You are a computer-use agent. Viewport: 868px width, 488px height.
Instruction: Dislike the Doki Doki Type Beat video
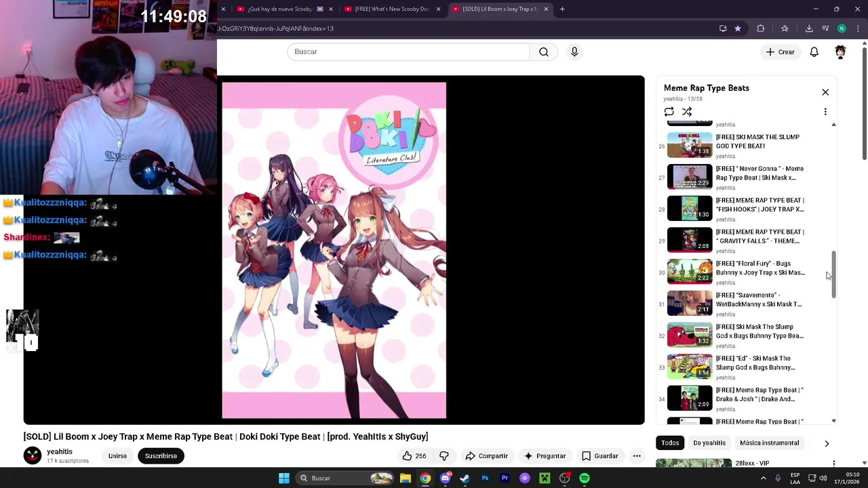[x=444, y=456]
